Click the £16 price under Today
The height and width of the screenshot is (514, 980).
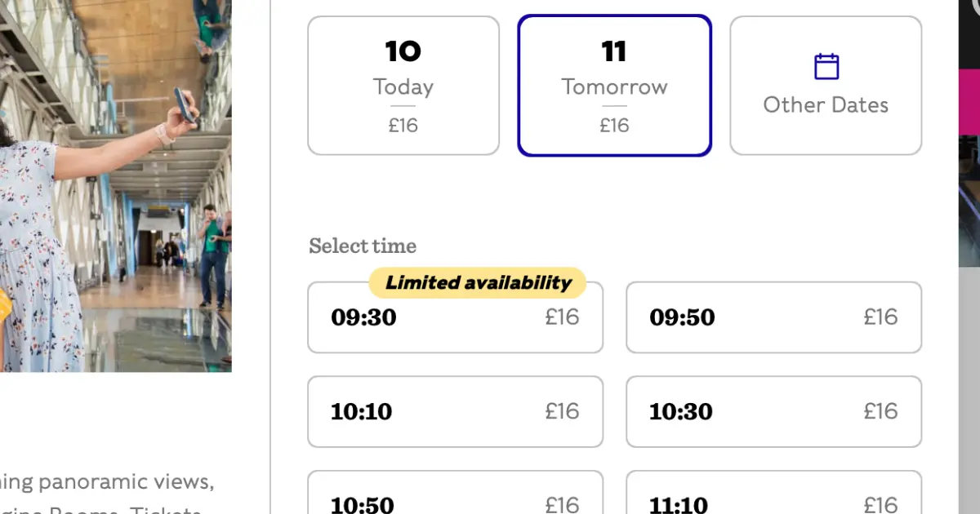pos(403,125)
